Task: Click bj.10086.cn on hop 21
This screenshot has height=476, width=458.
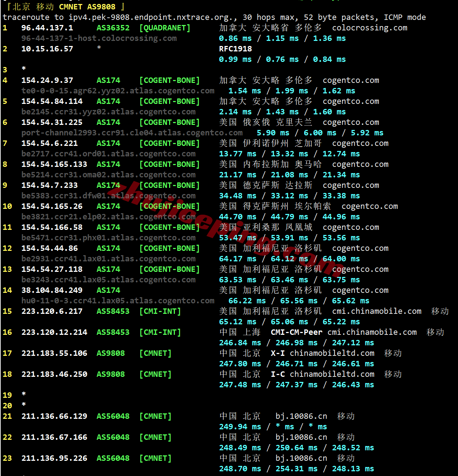Action: tap(301, 416)
